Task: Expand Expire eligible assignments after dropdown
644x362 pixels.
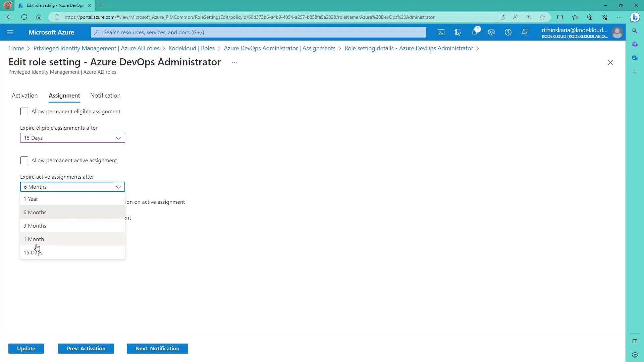Action: [x=72, y=138]
